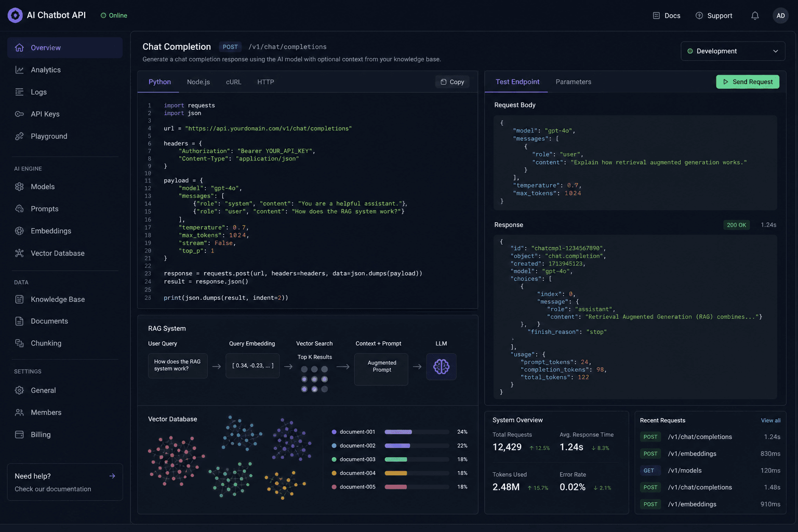This screenshot has width=798, height=532.
Task: Click the AI Chatbot API logo icon
Action: pos(15,15)
